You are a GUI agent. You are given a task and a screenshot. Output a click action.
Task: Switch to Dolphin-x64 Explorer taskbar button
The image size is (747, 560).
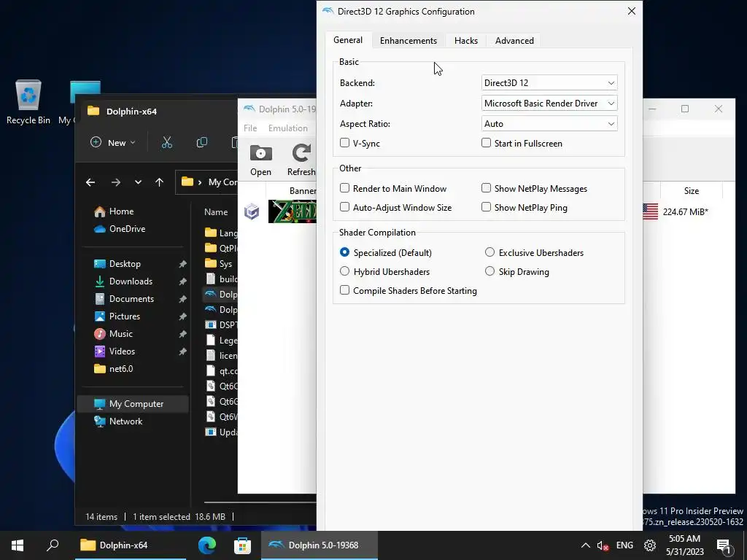point(131,545)
